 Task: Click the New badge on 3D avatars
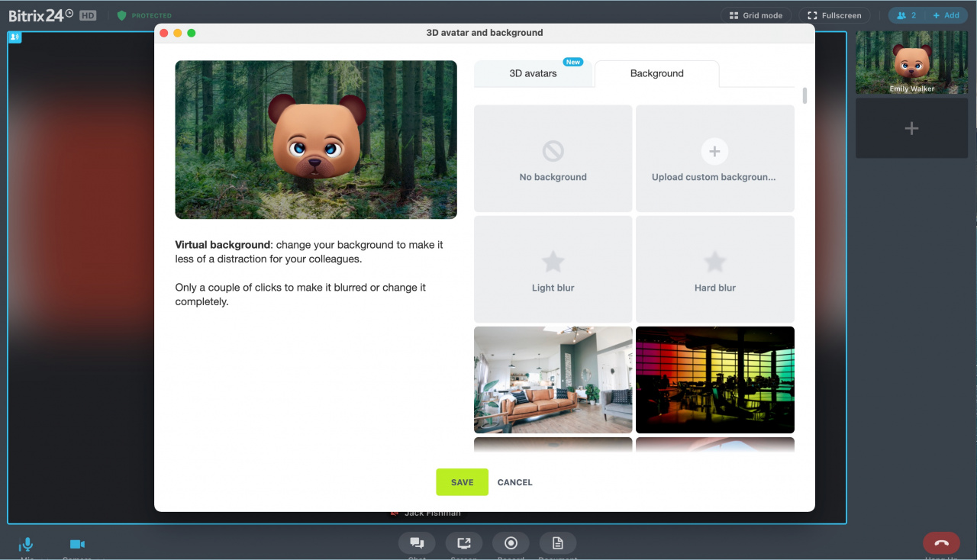tap(572, 62)
